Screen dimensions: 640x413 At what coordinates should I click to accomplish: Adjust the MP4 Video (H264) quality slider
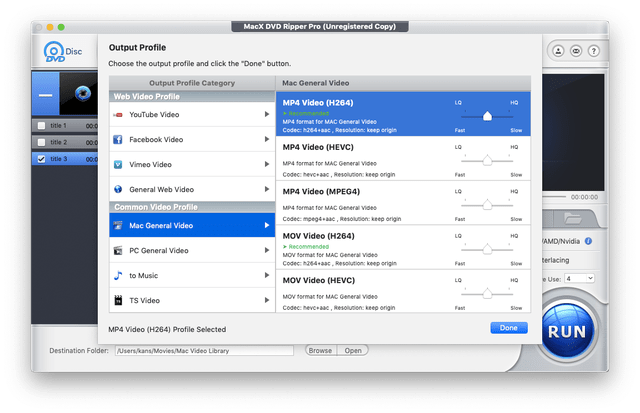click(x=487, y=115)
